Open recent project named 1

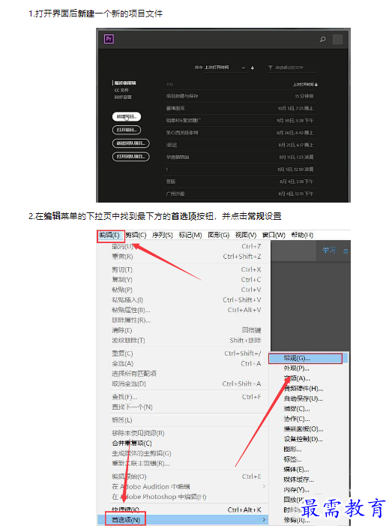tap(240, 170)
